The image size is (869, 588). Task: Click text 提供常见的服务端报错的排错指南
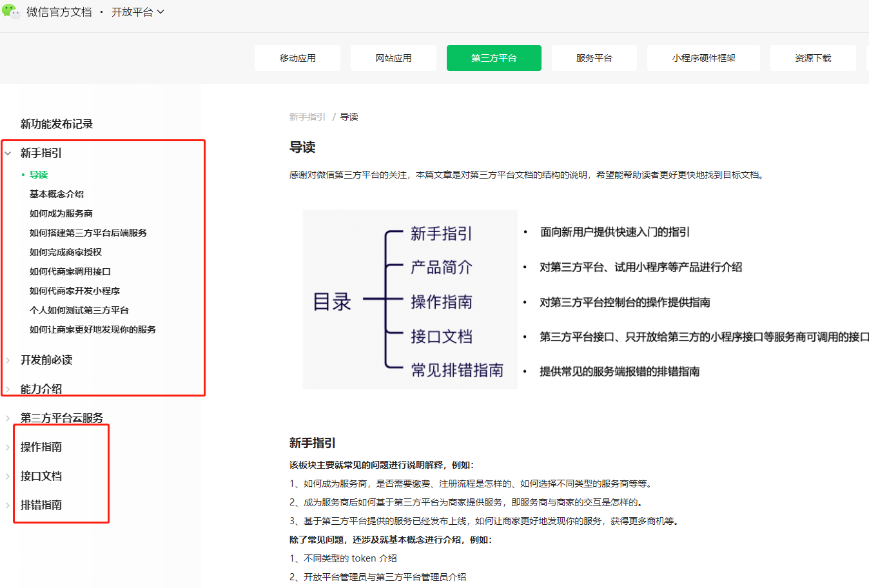click(620, 371)
